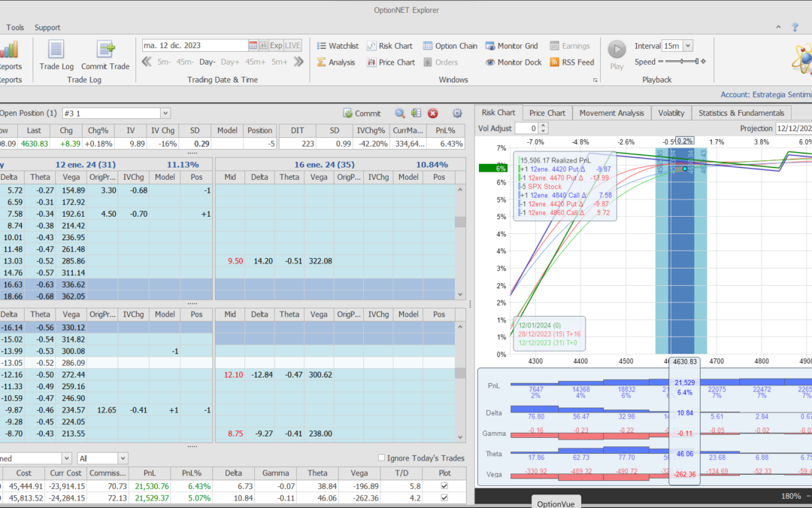The height and width of the screenshot is (508, 812).
Task: Open the Watchlist window
Action: point(337,46)
